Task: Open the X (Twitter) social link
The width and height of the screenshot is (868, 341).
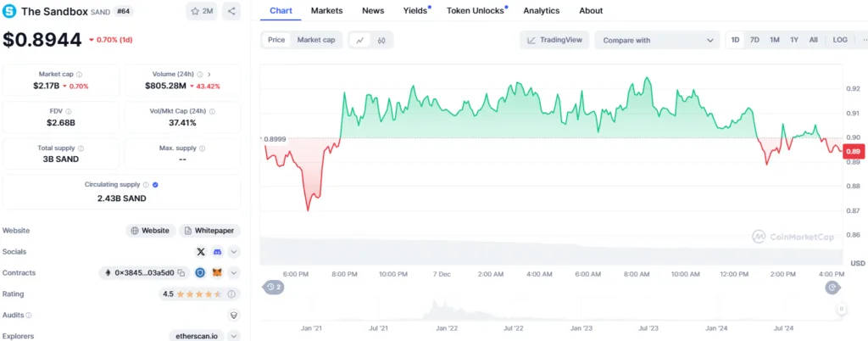Action: 201,252
